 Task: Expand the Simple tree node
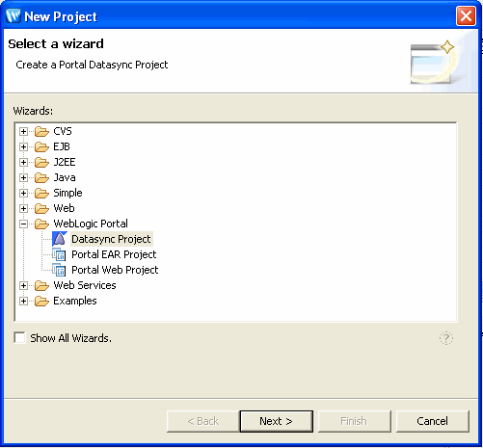(x=23, y=193)
